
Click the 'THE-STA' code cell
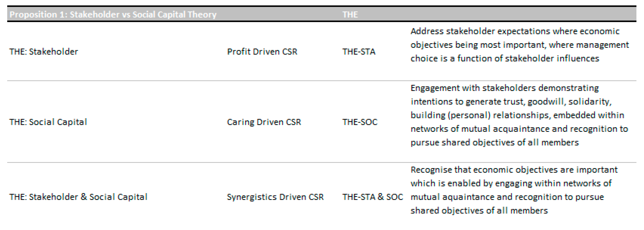pyautogui.click(x=359, y=52)
